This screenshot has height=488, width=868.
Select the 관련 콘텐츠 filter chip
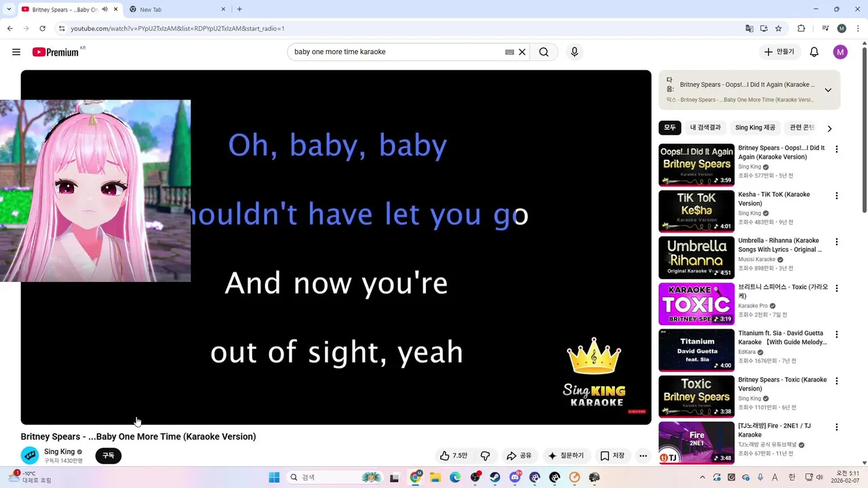coord(802,127)
